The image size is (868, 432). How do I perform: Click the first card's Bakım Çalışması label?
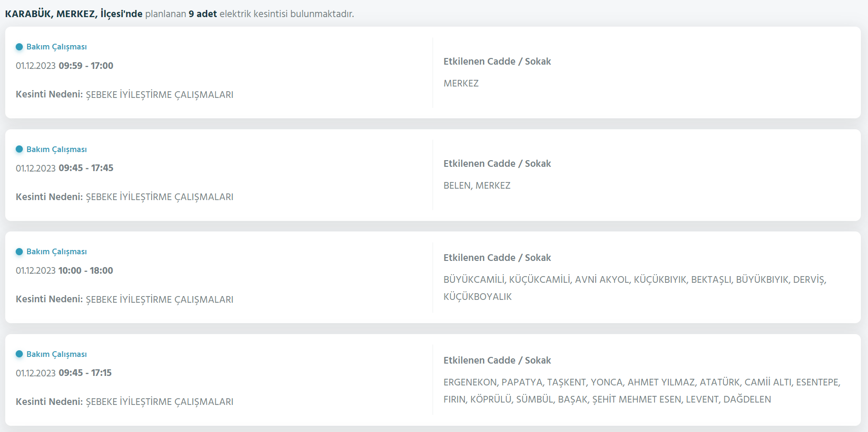pos(56,47)
